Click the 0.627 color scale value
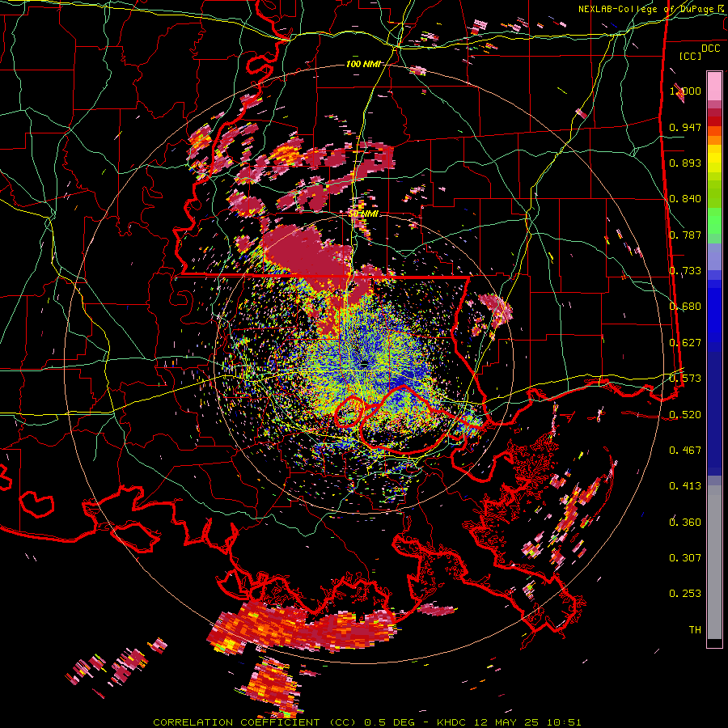This screenshot has height=728, width=728. coord(685,343)
